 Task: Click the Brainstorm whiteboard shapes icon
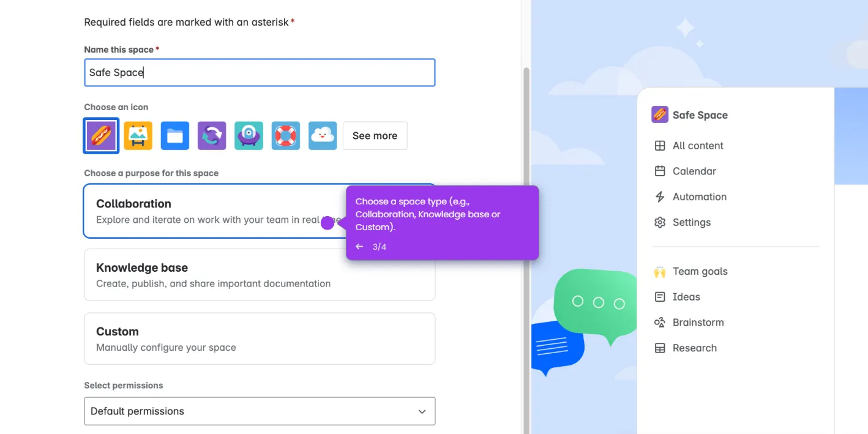pos(660,323)
